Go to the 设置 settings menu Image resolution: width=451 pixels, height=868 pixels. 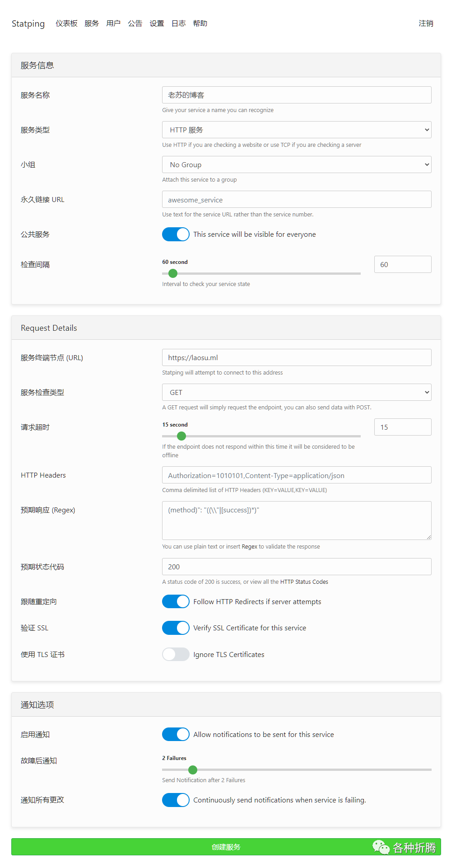[157, 23]
